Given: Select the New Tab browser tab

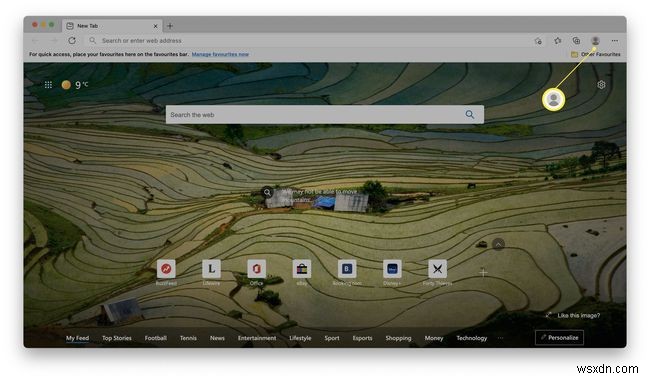Looking at the screenshot, I should [112, 26].
